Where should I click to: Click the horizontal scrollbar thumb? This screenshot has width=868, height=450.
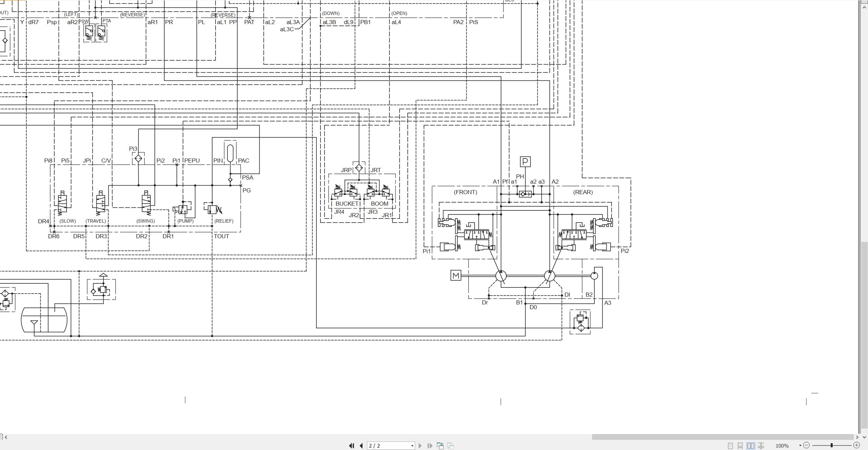(x=723, y=437)
